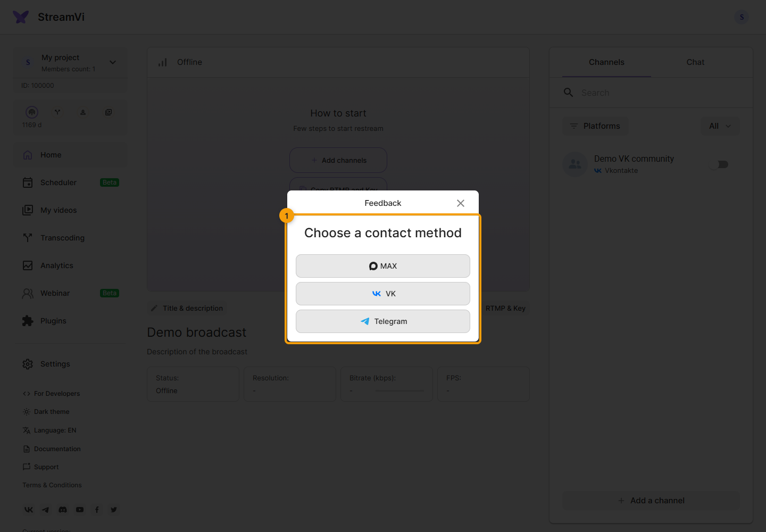Open Analytics in sidebar
Viewport: 766px width, 532px height.
(x=70, y=265)
